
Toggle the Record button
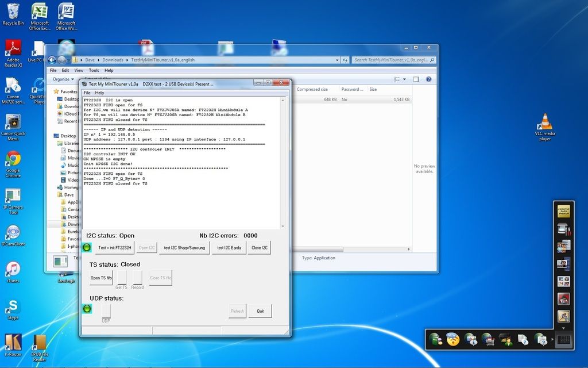[138, 278]
